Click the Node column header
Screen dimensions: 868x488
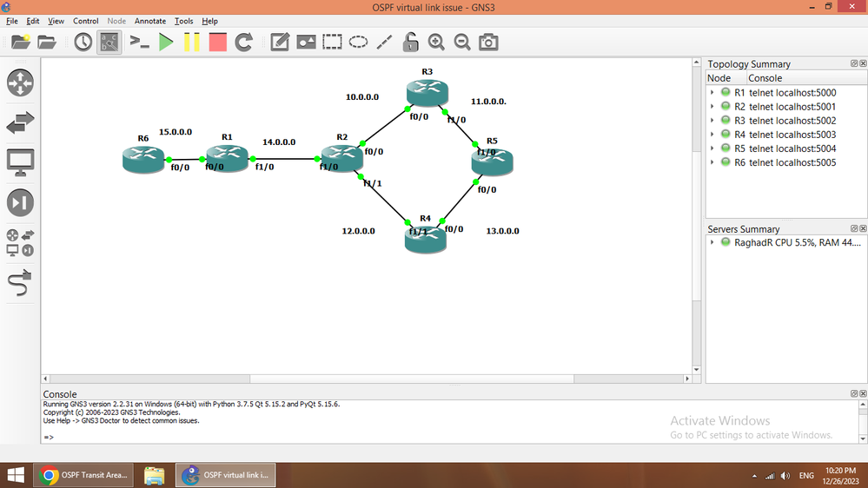(726, 78)
